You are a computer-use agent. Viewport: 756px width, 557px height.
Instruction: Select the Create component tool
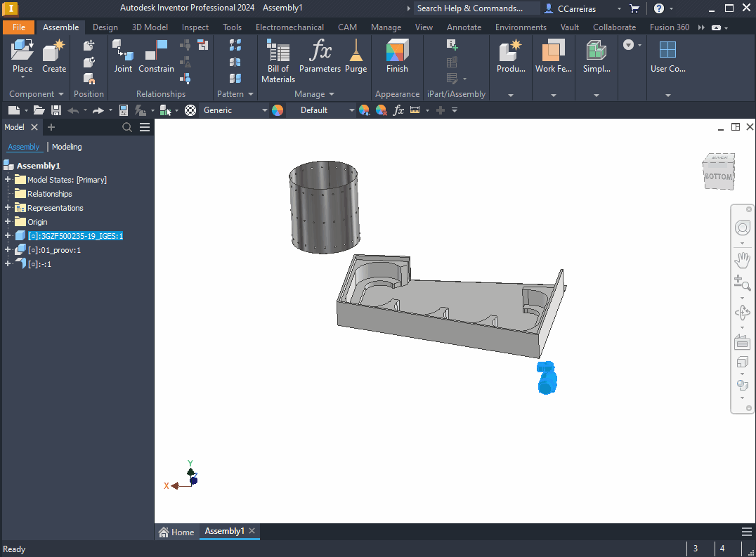[x=54, y=56]
